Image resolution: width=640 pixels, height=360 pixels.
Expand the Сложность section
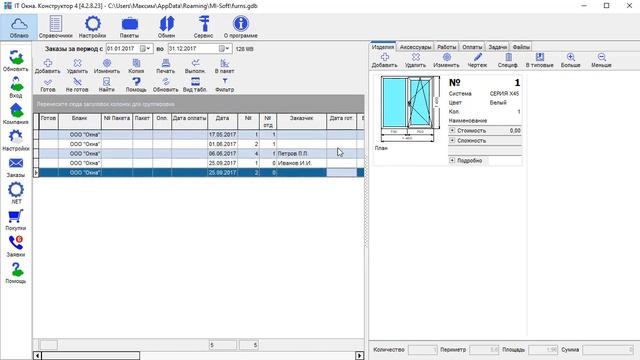tap(452, 140)
